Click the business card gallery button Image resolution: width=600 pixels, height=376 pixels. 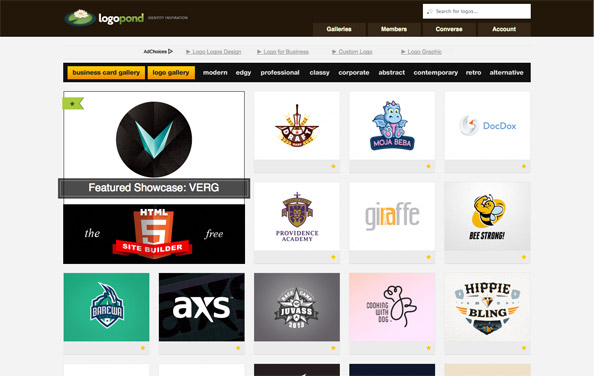pyautogui.click(x=106, y=73)
